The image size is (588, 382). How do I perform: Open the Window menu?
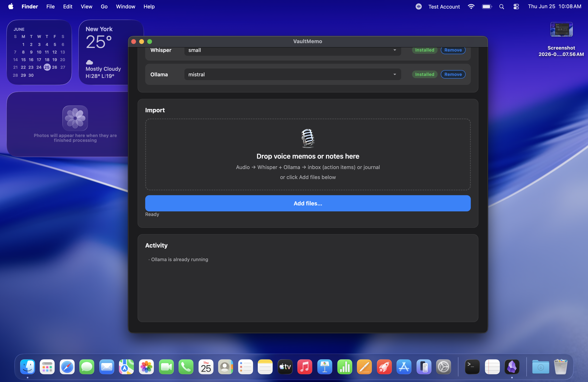point(126,7)
